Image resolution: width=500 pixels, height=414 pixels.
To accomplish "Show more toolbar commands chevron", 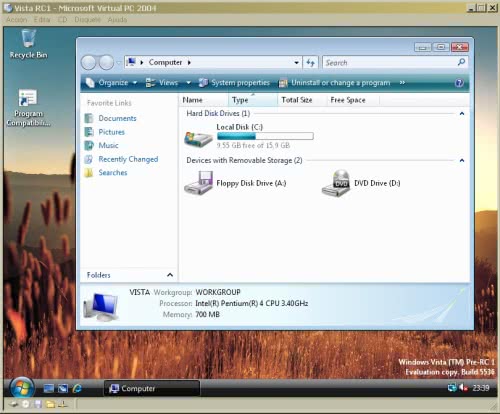I will (402, 83).
